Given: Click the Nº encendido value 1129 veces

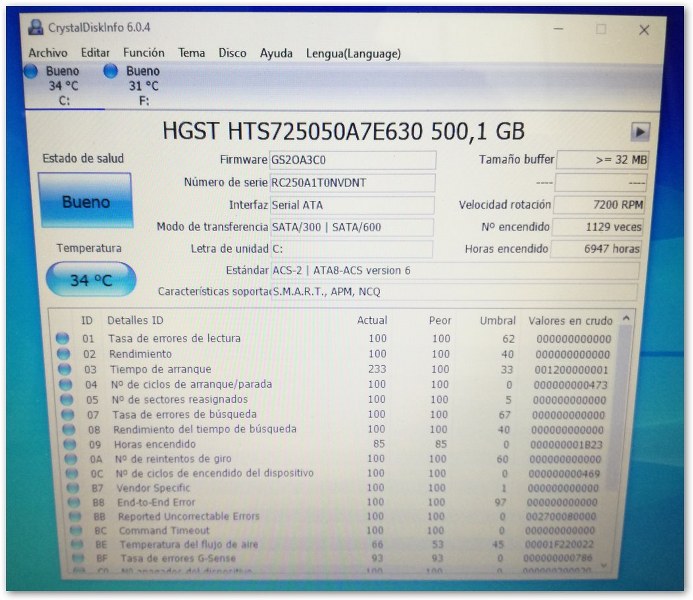Looking at the screenshot, I should [598, 227].
